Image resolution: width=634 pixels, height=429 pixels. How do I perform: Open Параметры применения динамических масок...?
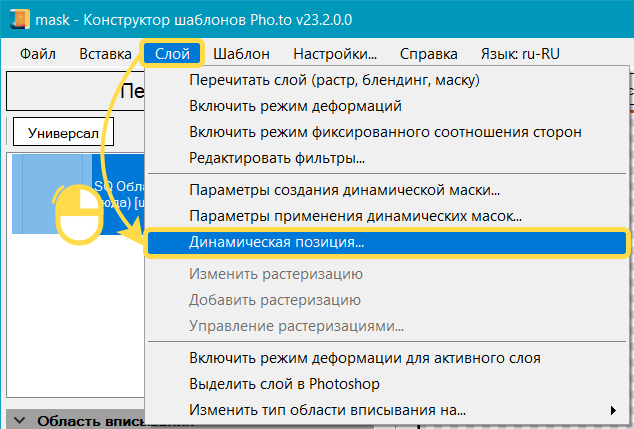coord(355,215)
